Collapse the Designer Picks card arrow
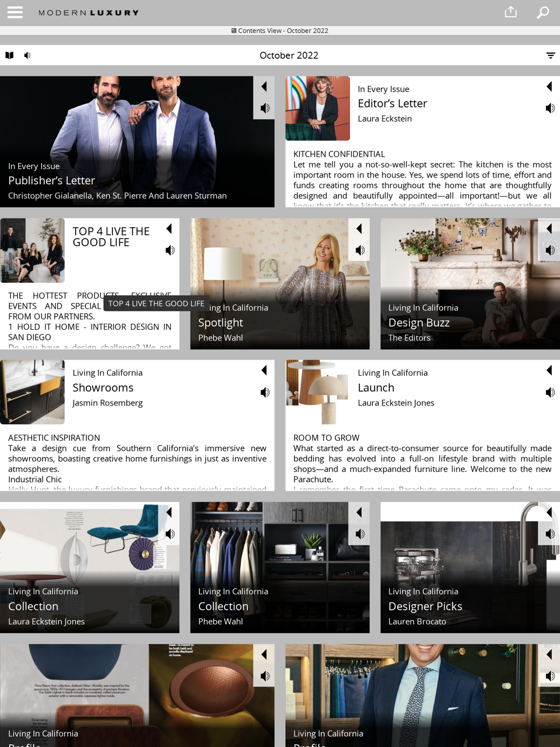 coord(549,513)
